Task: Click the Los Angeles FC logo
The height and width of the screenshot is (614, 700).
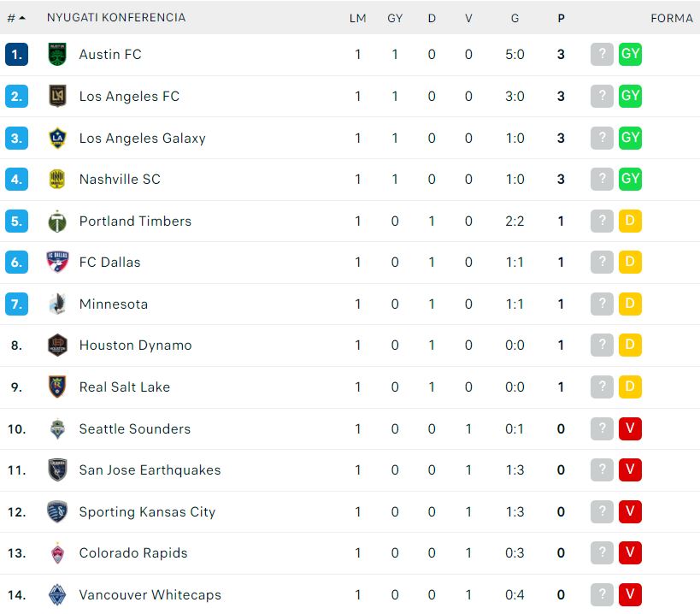Action: click(57, 96)
